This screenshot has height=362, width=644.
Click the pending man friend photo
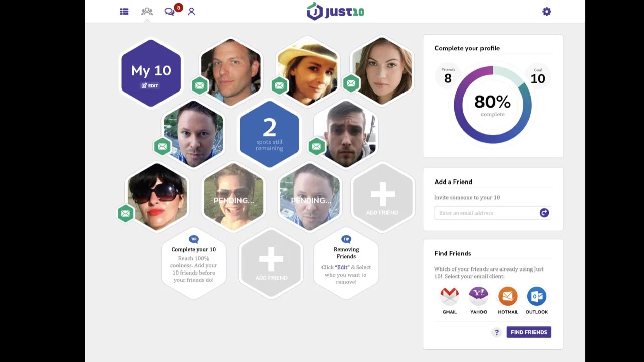point(309,198)
